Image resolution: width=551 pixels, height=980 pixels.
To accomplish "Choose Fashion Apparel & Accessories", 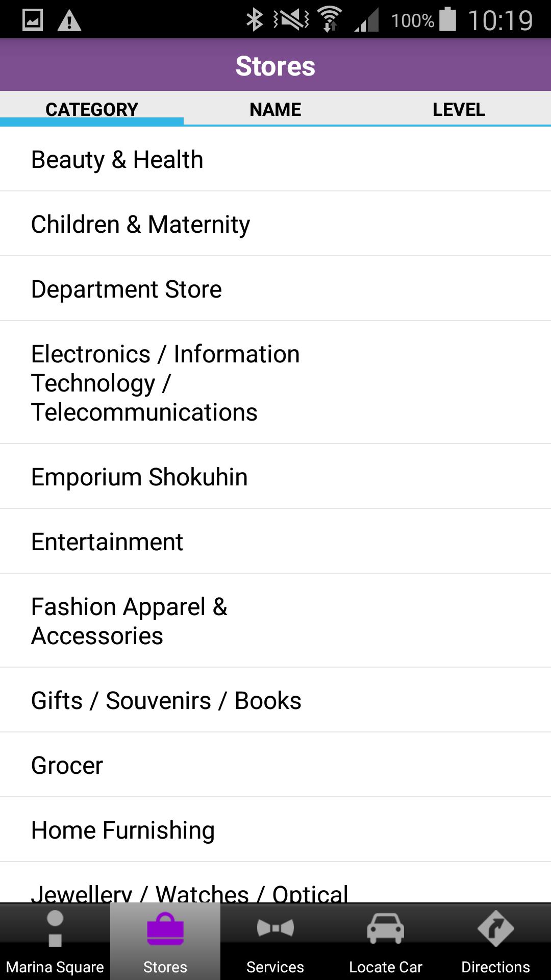I will 130,621.
